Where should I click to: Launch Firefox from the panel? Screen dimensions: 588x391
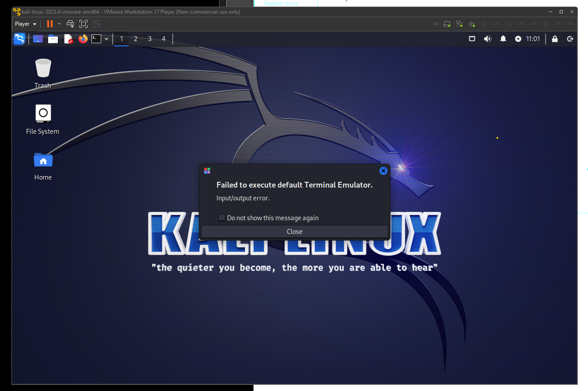click(x=83, y=39)
